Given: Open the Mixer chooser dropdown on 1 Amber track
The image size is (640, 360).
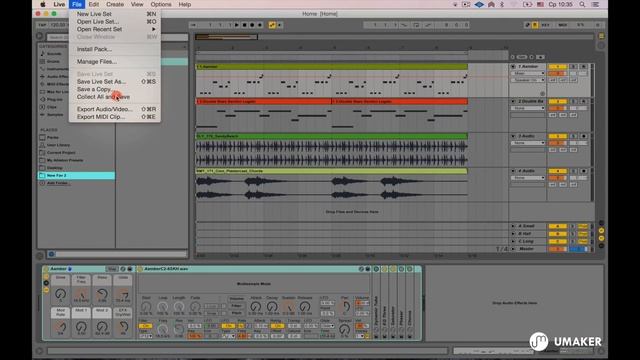Looking at the screenshot, I should point(528,73).
